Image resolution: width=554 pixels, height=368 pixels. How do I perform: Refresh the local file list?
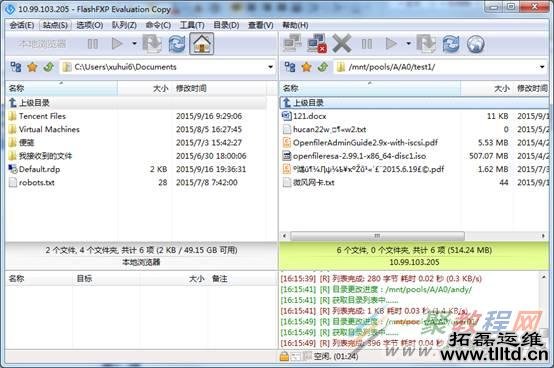(x=177, y=44)
